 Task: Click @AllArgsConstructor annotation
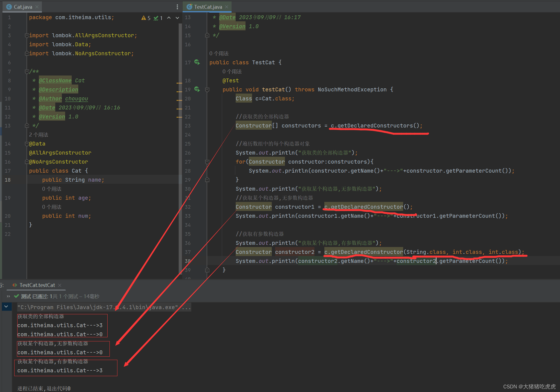click(60, 153)
